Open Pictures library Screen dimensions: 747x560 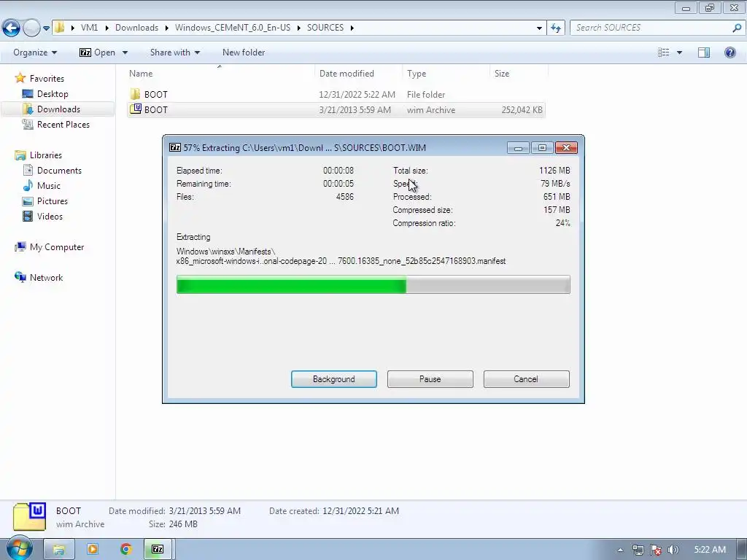(x=53, y=201)
